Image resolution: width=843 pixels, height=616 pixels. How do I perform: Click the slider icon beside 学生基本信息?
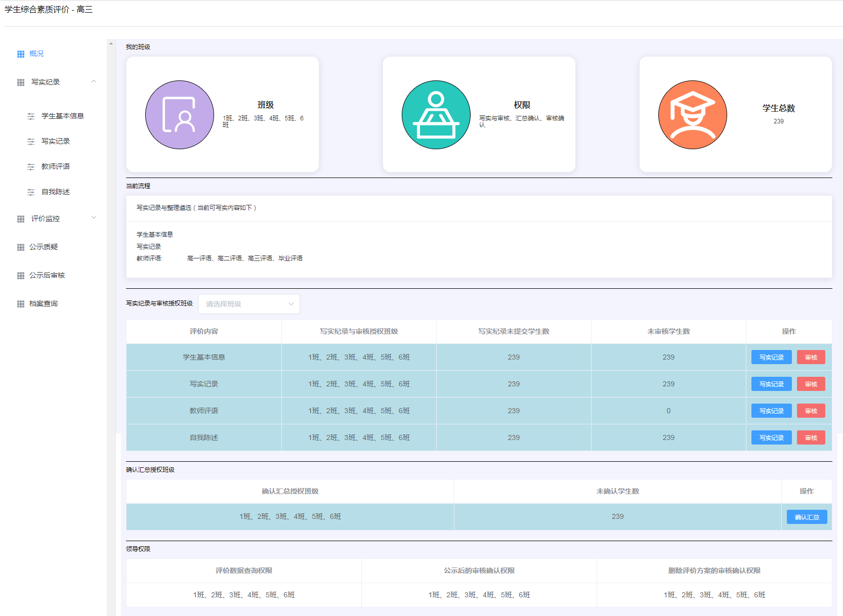click(31, 116)
